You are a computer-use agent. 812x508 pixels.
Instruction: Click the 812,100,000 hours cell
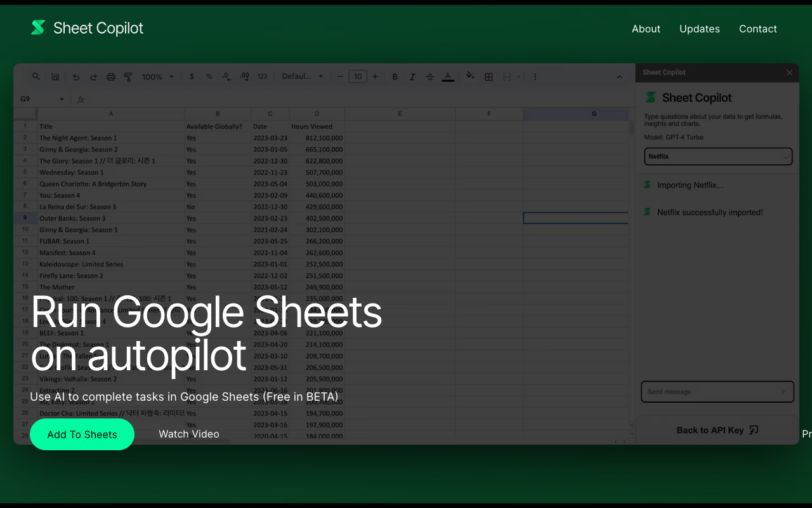(x=317, y=138)
